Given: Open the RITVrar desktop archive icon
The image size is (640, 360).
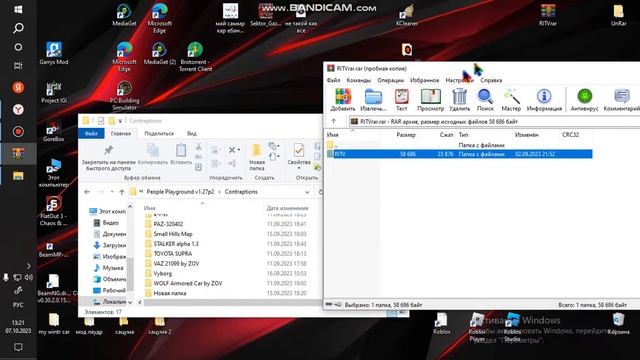Looking at the screenshot, I should [x=548, y=15].
